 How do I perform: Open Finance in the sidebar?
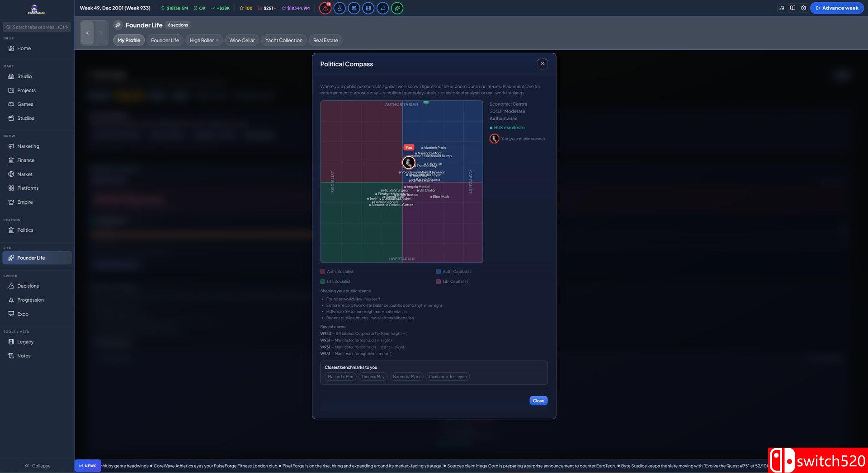point(37,160)
